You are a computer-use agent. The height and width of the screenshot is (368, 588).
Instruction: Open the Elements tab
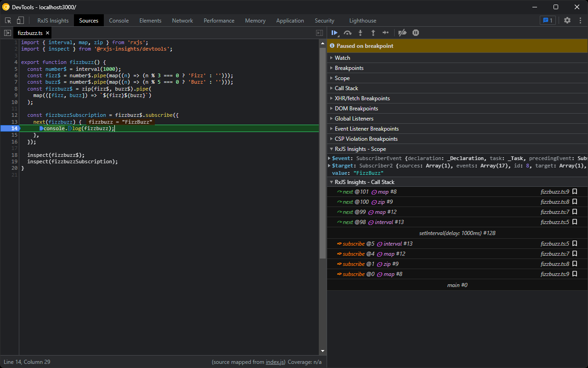tap(151, 21)
